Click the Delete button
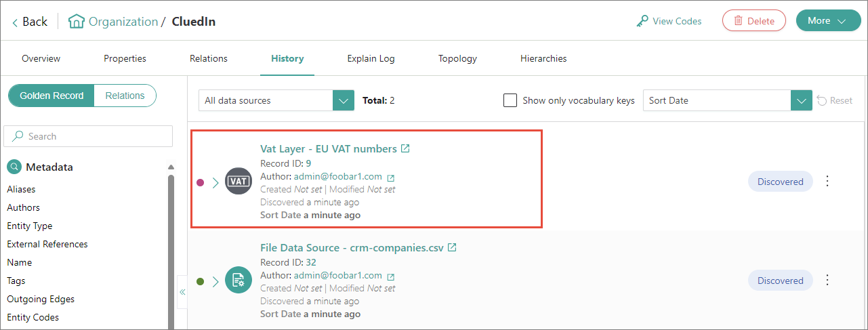 753,21
